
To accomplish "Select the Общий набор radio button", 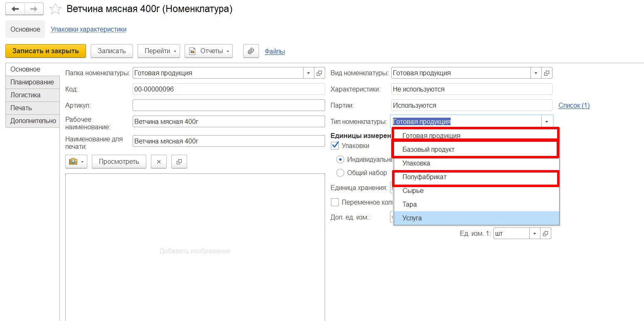I will click(340, 173).
